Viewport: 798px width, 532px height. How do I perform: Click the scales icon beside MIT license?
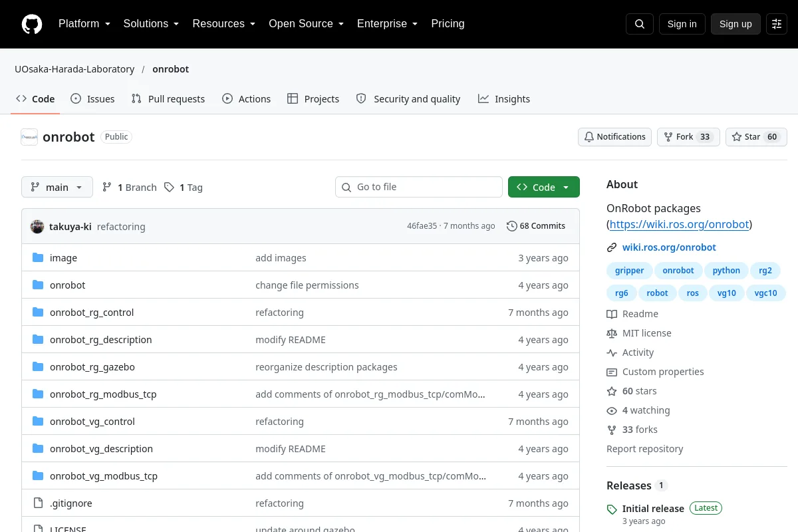click(612, 333)
